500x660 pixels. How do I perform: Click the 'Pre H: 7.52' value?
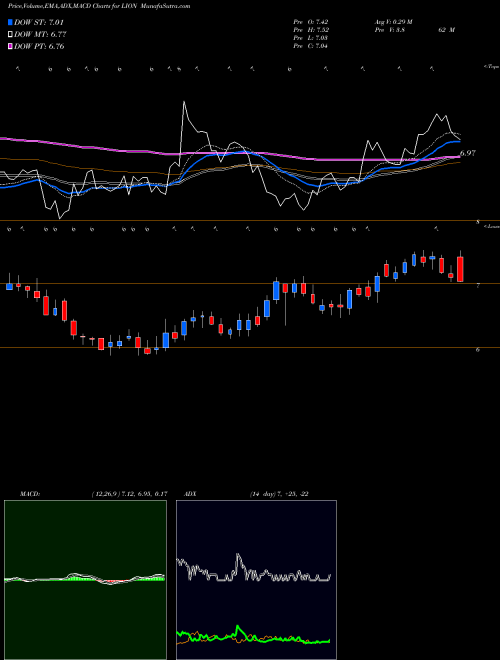click(x=311, y=30)
